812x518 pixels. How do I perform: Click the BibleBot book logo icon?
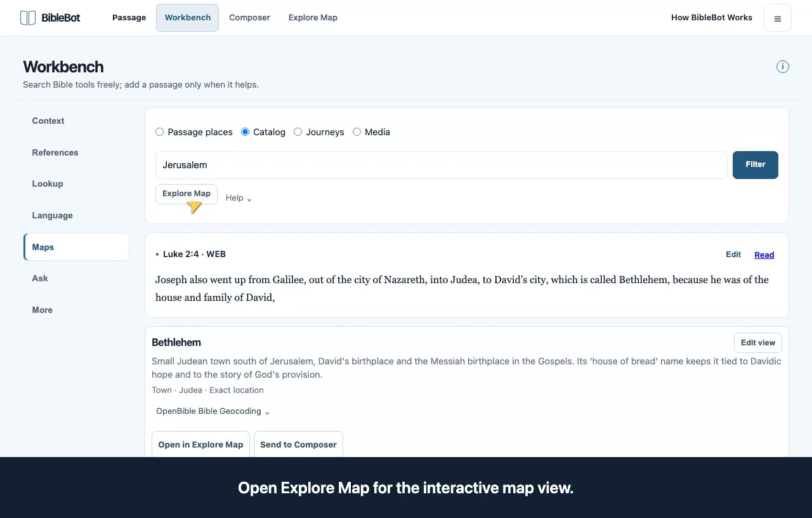coord(28,18)
